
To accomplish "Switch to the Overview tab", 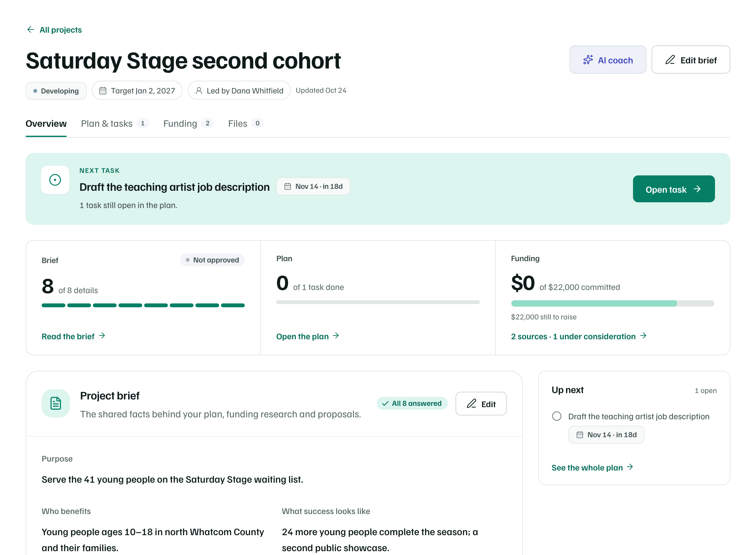I will pos(46,124).
